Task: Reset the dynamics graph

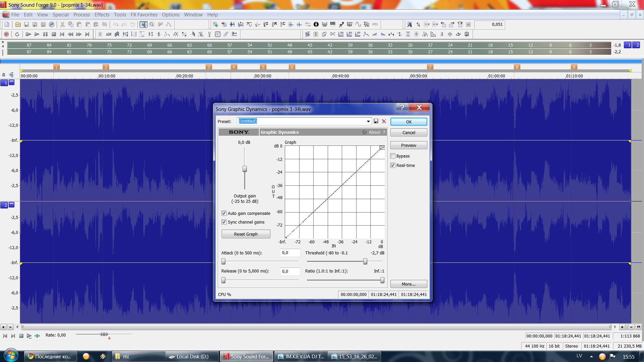Action: 246,234
